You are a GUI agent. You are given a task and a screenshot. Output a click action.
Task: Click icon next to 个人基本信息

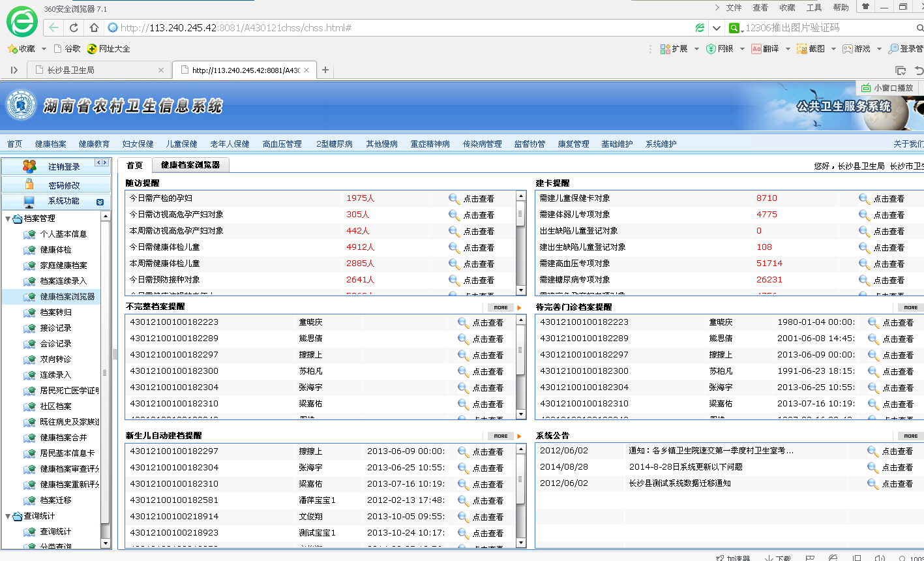tap(29, 234)
